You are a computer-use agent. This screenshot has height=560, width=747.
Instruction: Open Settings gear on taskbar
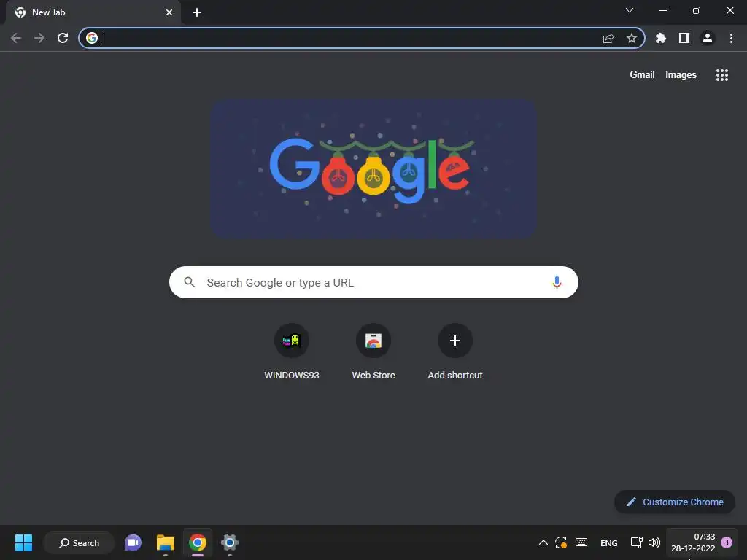[x=230, y=542]
